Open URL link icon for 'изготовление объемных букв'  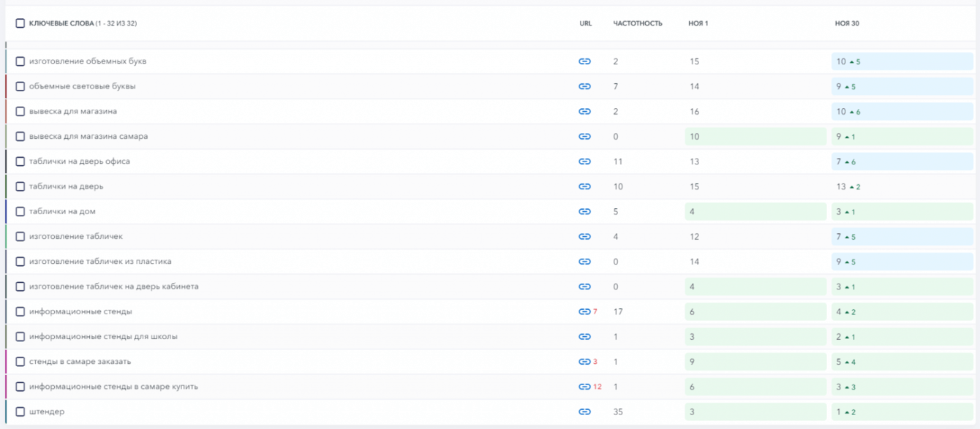point(584,61)
